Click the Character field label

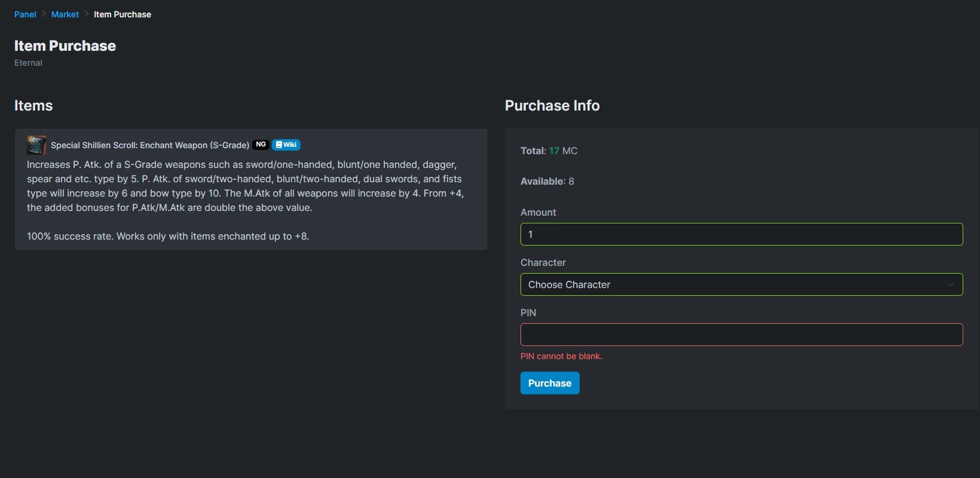pyautogui.click(x=543, y=262)
